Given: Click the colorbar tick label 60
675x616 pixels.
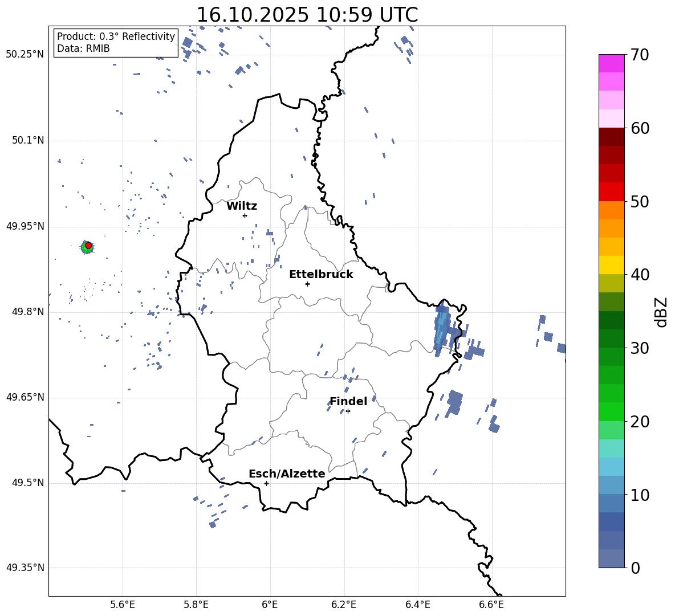Looking at the screenshot, I should coord(639,128).
